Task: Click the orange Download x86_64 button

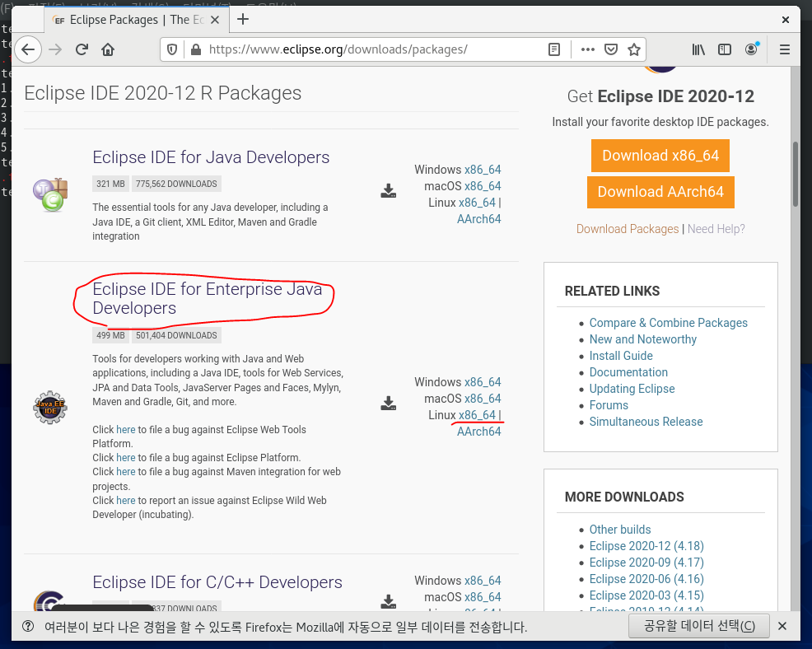Action: click(660, 156)
